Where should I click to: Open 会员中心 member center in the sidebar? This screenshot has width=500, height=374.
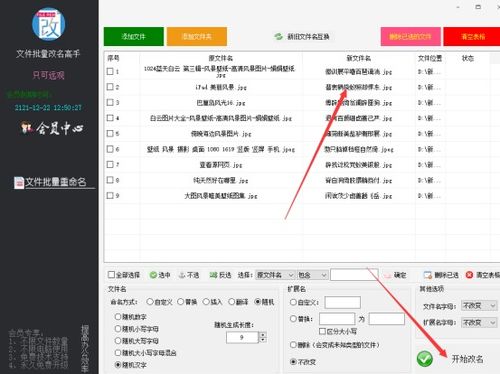(x=52, y=128)
